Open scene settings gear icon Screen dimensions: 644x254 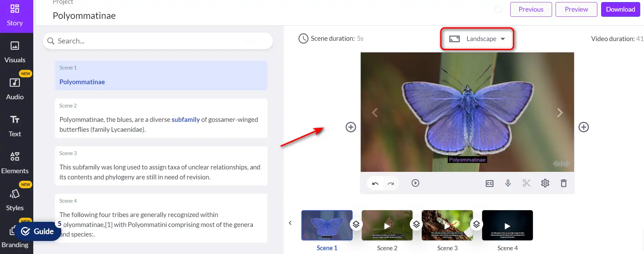click(x=545, y=183)
